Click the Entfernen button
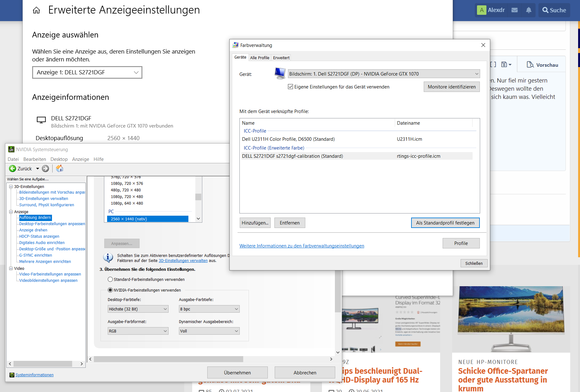The width and height of the screenshot is (580, 392). pos(290,223)
